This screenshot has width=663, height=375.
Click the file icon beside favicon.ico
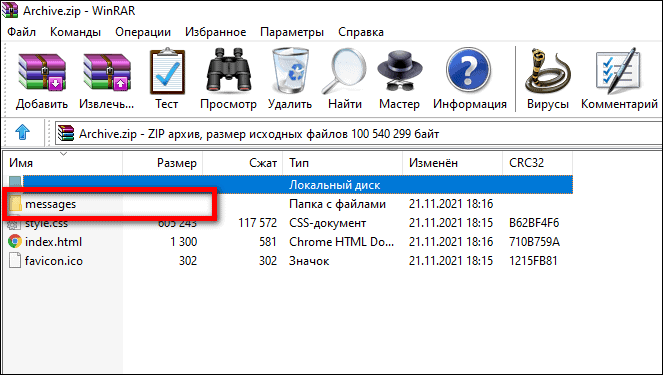pyautogui.click(x=15, y=260)
